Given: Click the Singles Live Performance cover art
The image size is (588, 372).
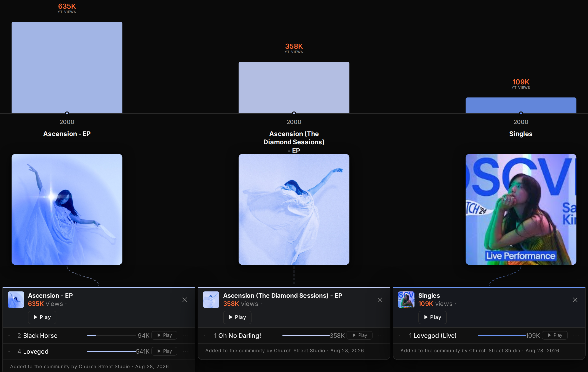Looking at the screenshot, I should click(x=521, y=209).
